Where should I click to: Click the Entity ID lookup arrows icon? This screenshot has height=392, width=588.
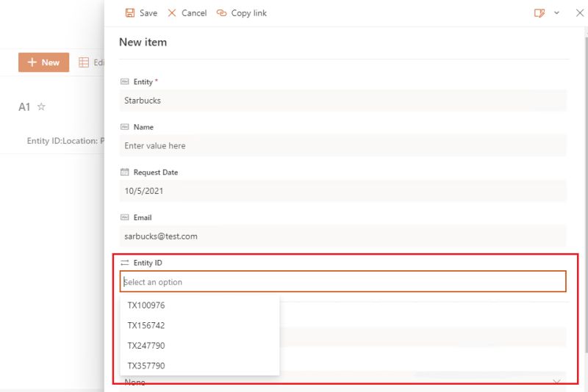click(x=124, y=263)
